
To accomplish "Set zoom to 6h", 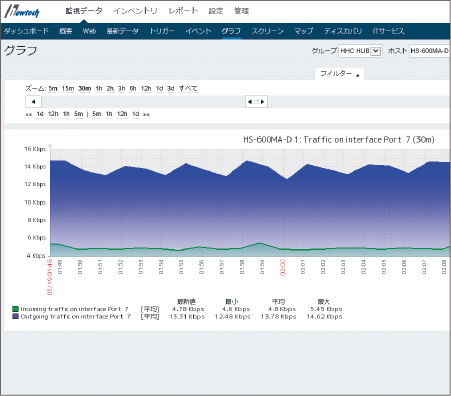I will click(x=133, y=89).
